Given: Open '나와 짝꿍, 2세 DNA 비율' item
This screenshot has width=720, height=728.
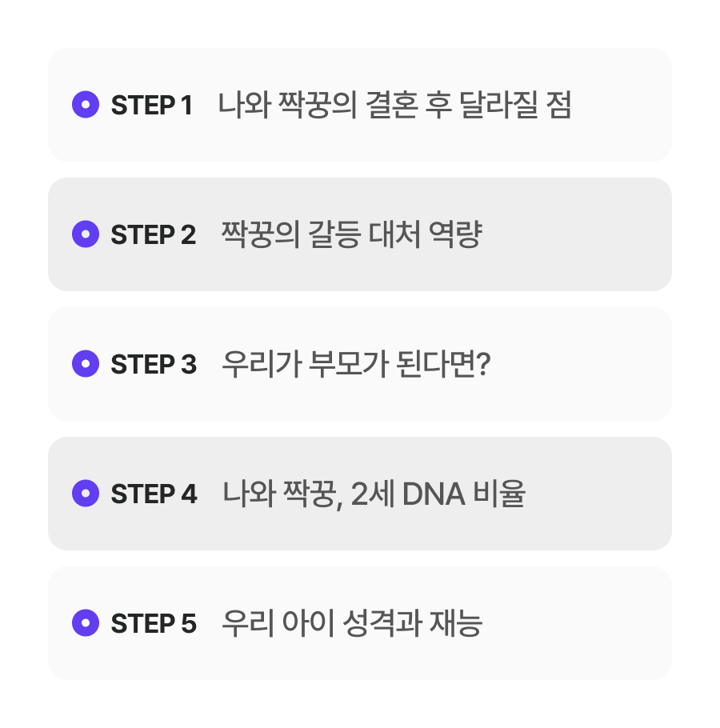Looking at the screenshot, I should 374,494.
